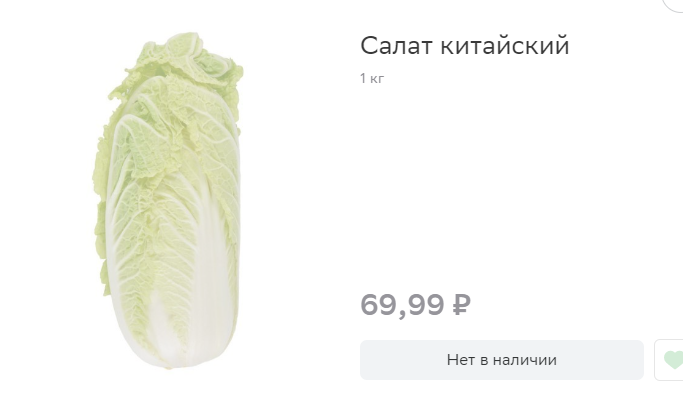This screenshot has height=401, width=683.
Task: Open the Chinese cabbage product photo
Action: [x=168, y=200]
